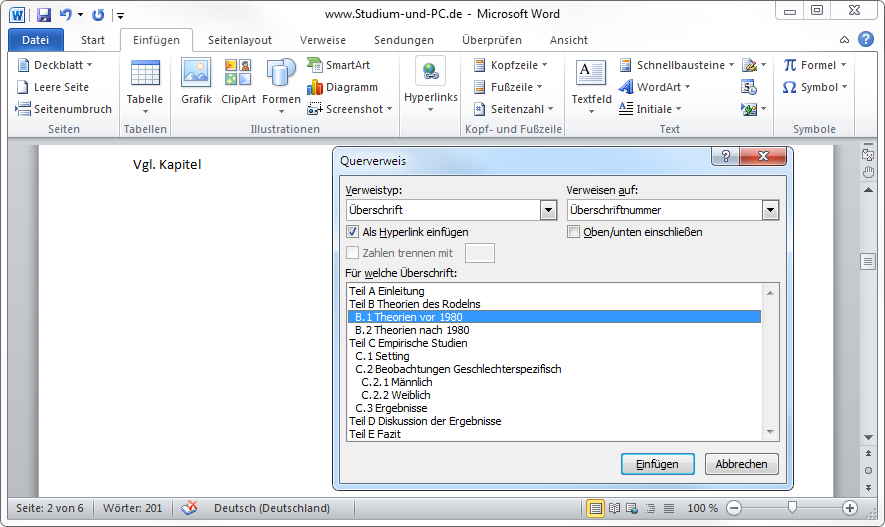The height and width of the screenshot is (527, 885).
Task: Switch to the Sendungen tab
Action: pos(404,40)
